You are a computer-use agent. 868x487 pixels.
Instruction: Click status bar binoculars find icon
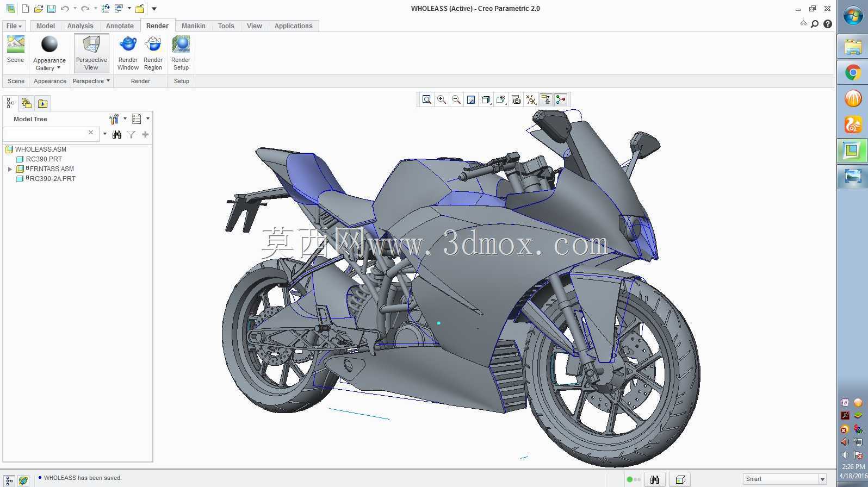(x=655, y=479)
